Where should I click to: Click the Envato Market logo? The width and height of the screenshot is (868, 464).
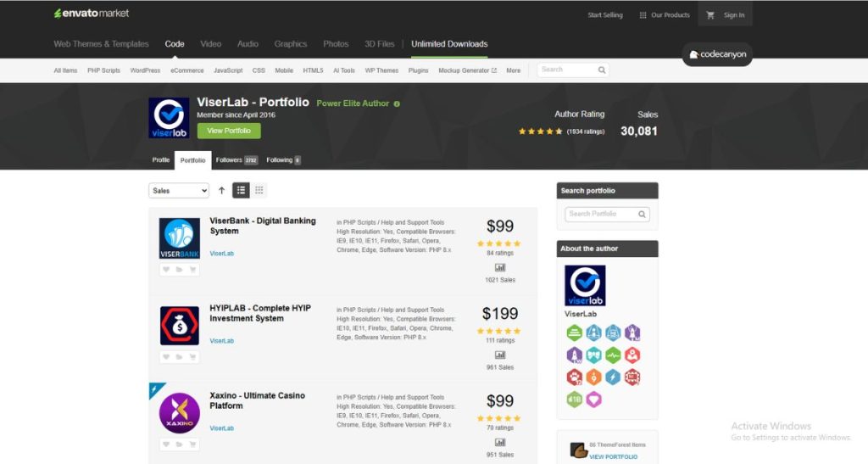tap(92, 14)
